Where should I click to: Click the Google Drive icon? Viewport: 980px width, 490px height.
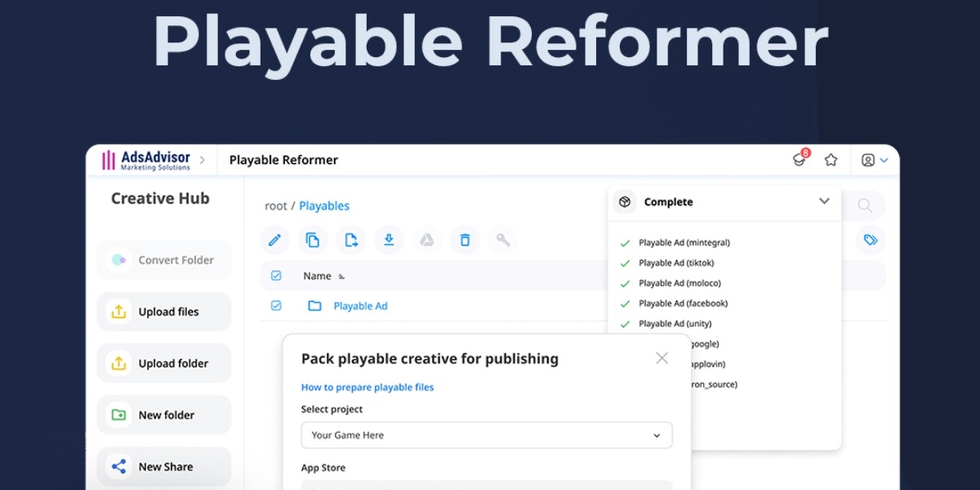point(426,240)
